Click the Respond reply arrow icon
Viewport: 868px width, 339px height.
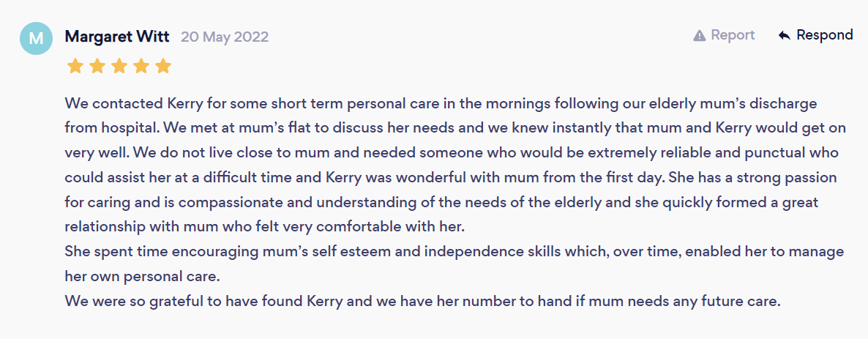point(784,36)
